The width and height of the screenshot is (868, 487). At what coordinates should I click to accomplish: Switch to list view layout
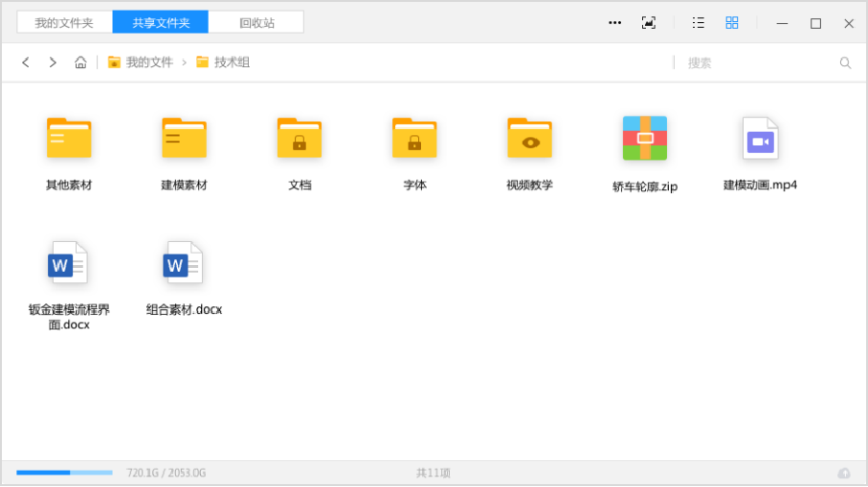(699, 23)
